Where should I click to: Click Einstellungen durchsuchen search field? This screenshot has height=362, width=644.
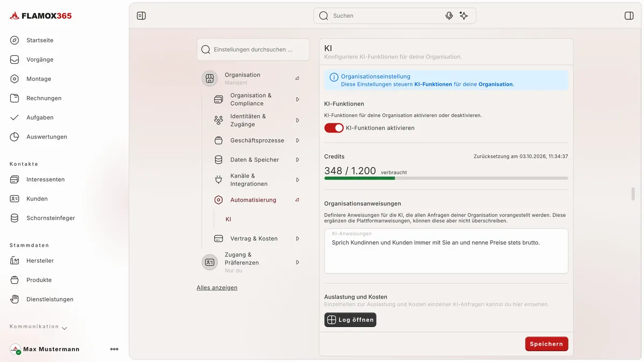coord(253,49)
